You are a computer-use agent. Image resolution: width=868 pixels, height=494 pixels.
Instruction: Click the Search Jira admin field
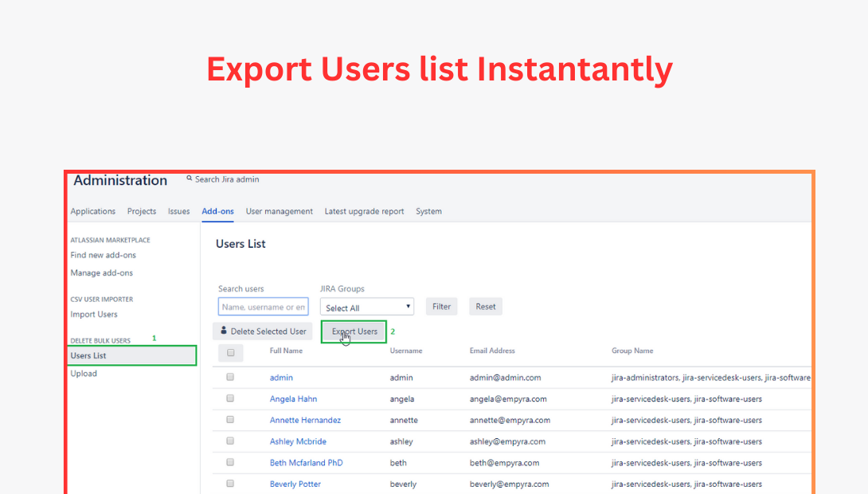(227, 179)
